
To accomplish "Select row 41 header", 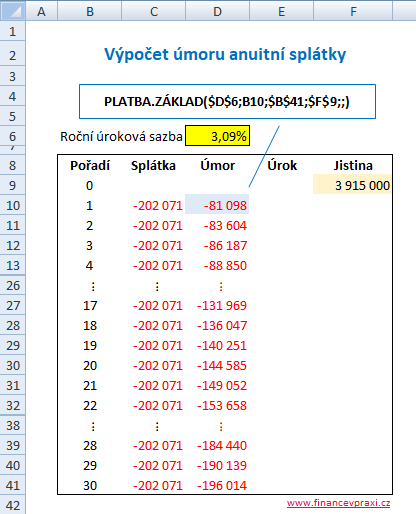I will pyautogui.click(x=13, y=485).
